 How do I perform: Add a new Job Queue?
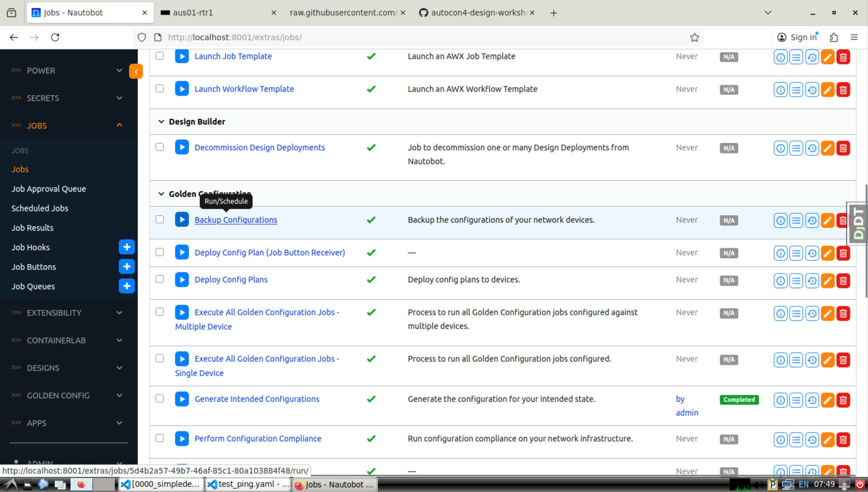(x=127, y=286)
